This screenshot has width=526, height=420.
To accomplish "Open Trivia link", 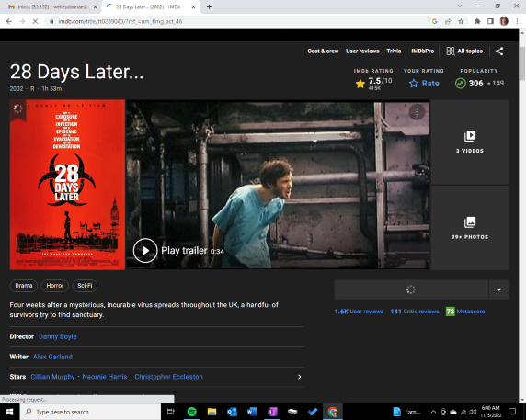I will [x=394, y=51].
